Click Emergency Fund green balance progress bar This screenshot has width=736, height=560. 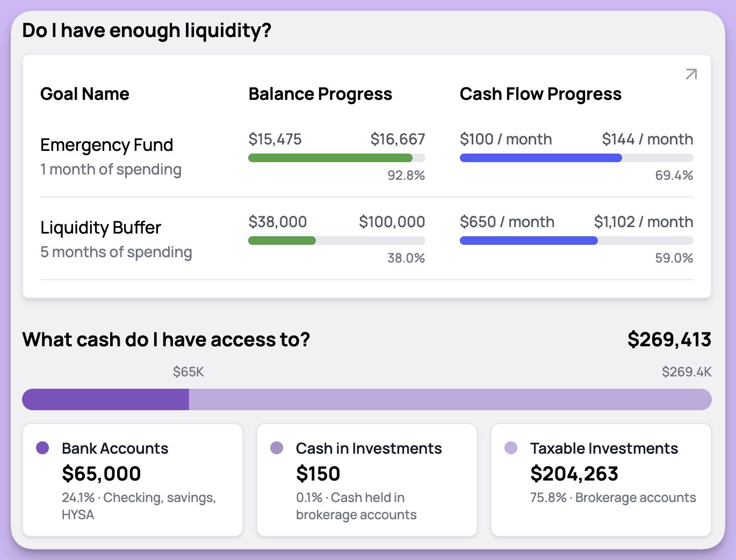(330, 158)
